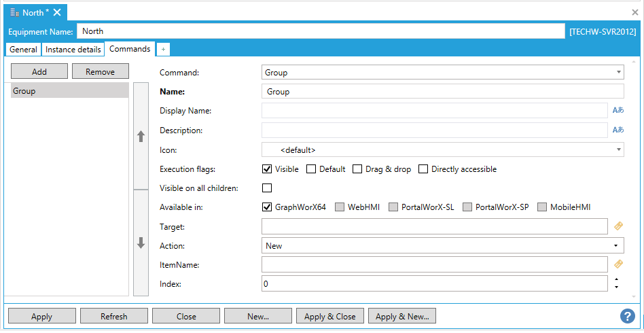Open translation icon beside Description field

tap(618, 130)
